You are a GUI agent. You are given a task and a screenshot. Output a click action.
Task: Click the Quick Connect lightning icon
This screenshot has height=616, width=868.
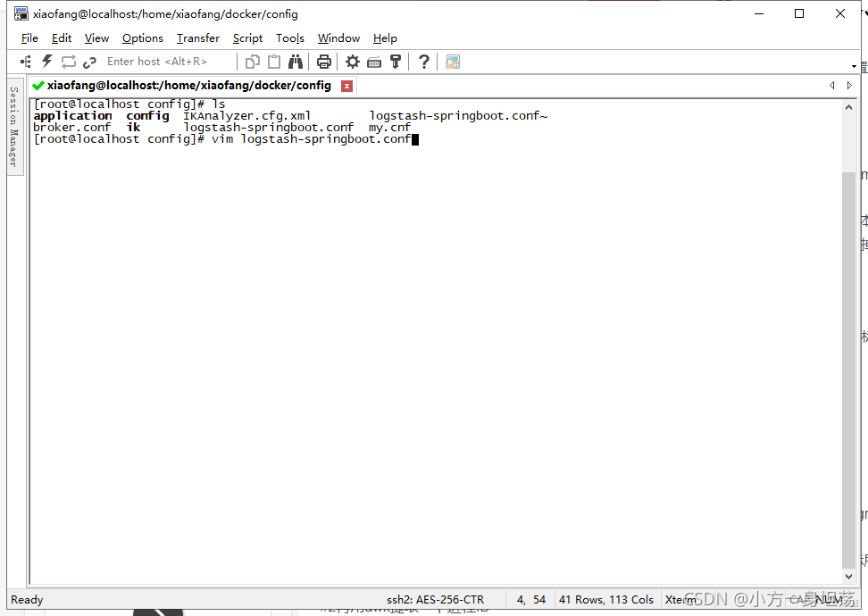coord(47,62)
